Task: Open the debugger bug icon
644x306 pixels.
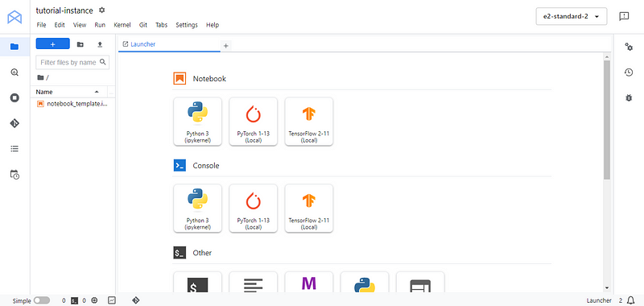Action: point(629,97)
